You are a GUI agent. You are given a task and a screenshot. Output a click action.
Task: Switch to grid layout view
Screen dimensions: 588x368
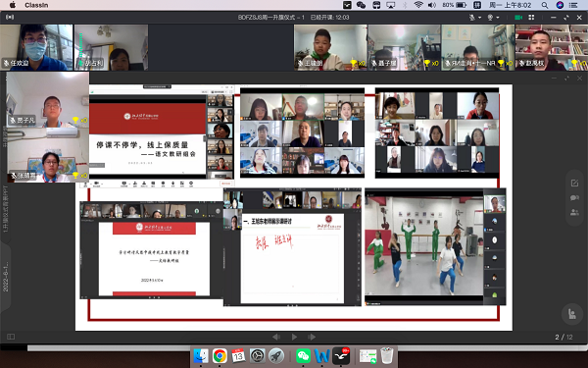pyautogui.click(x=531, y=18)
